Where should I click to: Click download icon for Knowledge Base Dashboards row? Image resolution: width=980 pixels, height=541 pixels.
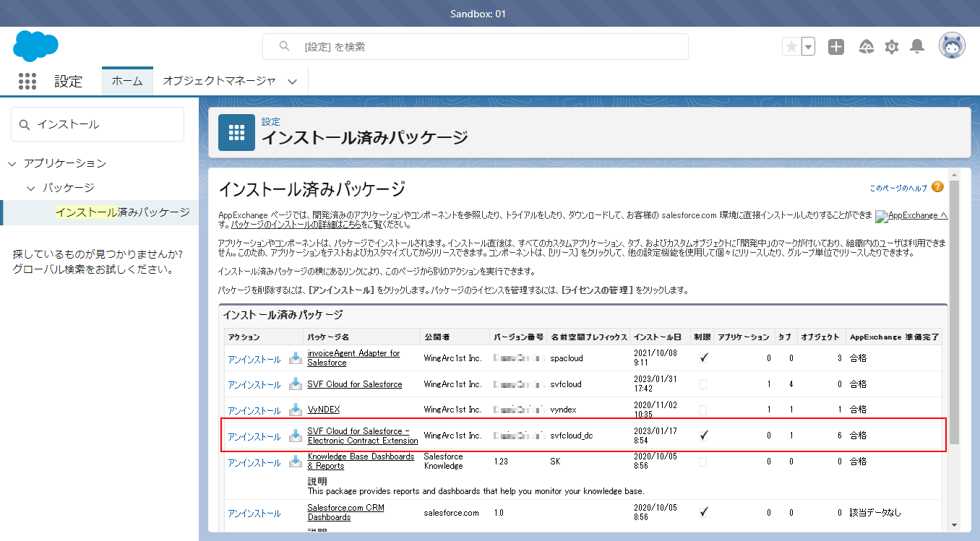(x=296, y=462)
